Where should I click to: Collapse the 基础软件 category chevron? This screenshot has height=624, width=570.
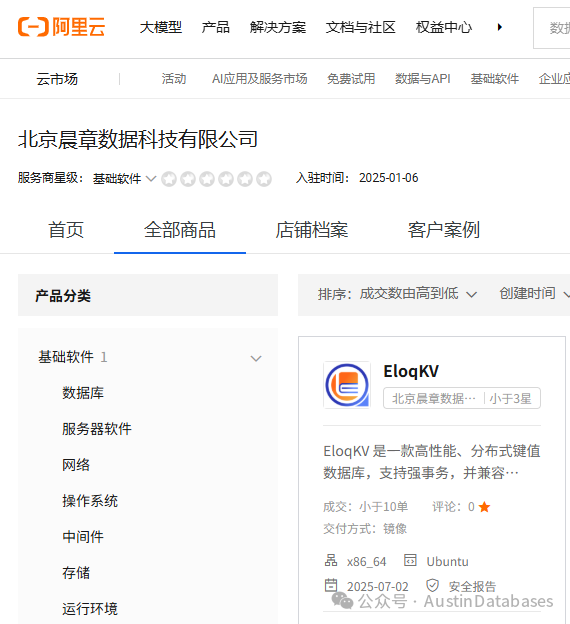tap(256, 358)
